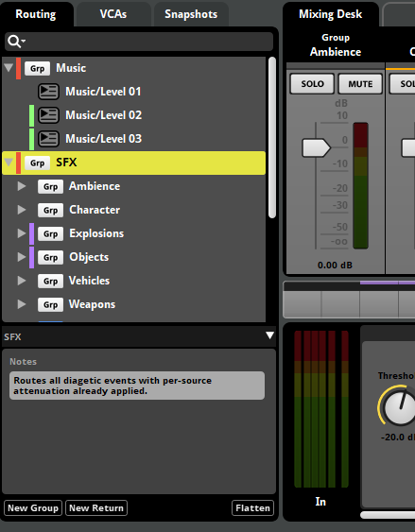Collapse the Music group
Viewport: 415px width, 532px height.
(x=9, y=67)
